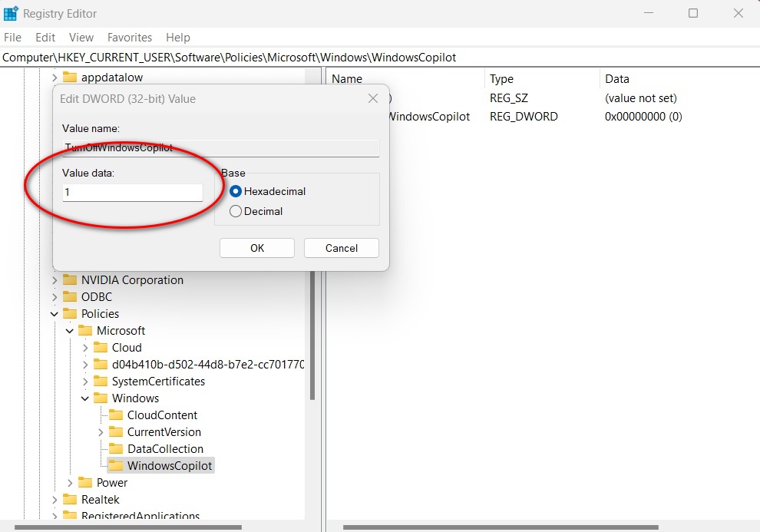The image size is (760, 532).
Task: Collapse the Policies tree node
Action: point(55,314)
